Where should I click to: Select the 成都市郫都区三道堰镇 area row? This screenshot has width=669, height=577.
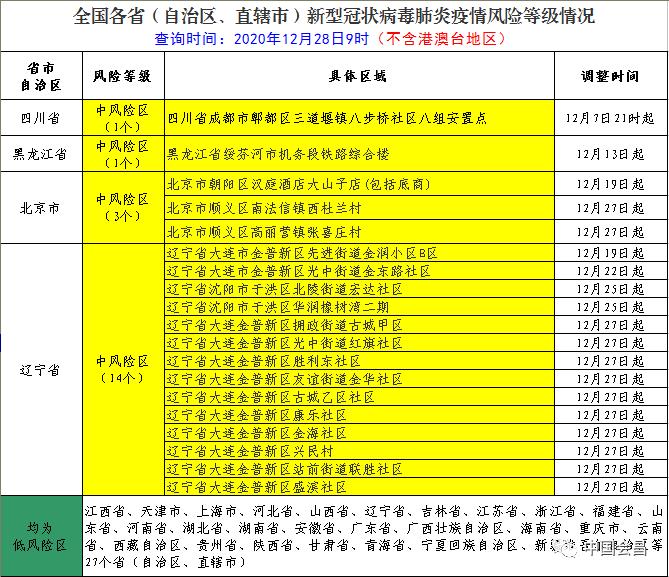pyautogui.click(x=359, y=118)
